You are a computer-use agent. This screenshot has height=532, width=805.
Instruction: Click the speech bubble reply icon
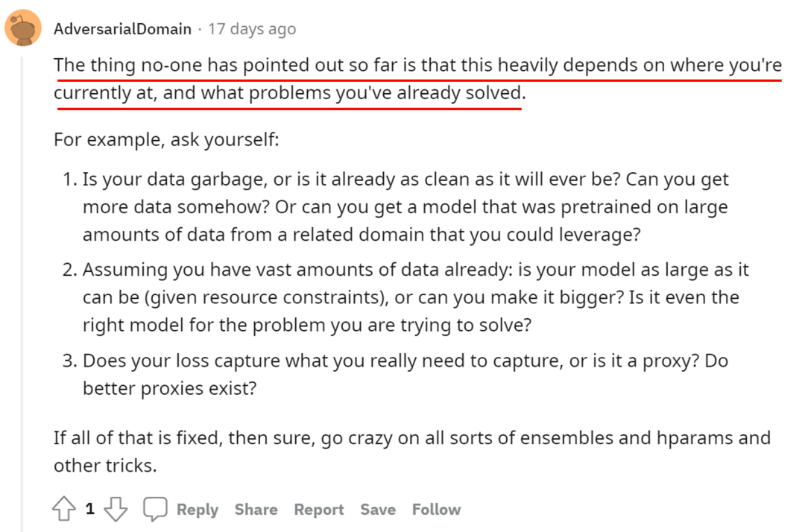pyautogui.click(x=155, y=510)
